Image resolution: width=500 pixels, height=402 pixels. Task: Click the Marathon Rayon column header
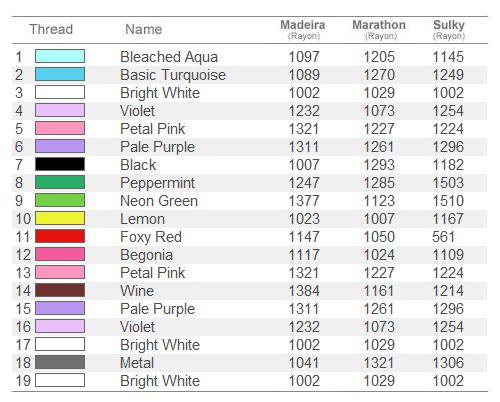click(x=379, y=30)
